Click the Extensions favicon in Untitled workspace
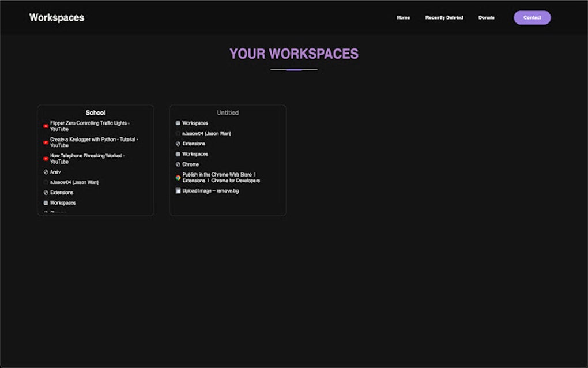Screen dimensions: 588x368 178,144
